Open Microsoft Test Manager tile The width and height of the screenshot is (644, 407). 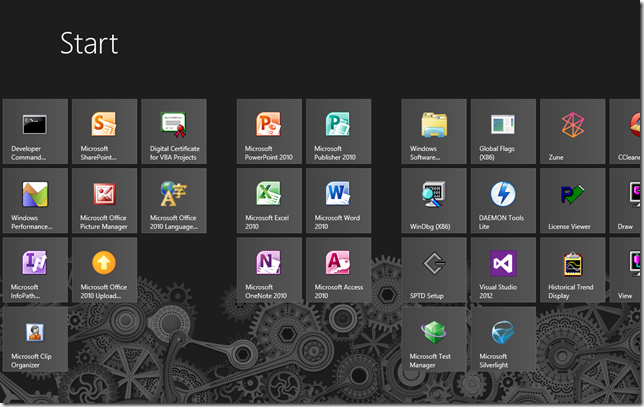tap(434, 339)
